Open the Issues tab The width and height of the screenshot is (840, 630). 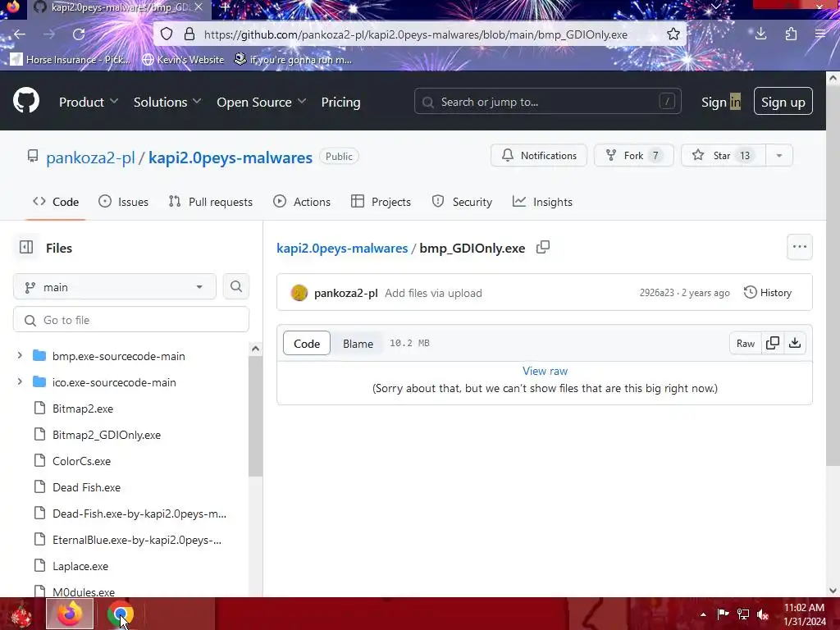tap(124, 202)
